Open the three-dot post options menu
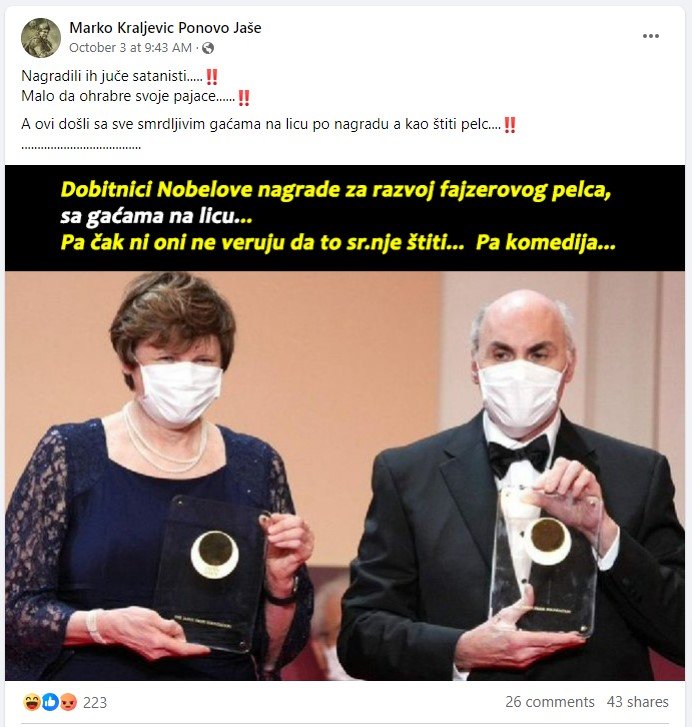Viewport: 692px width, 727px height. (651, 36)
